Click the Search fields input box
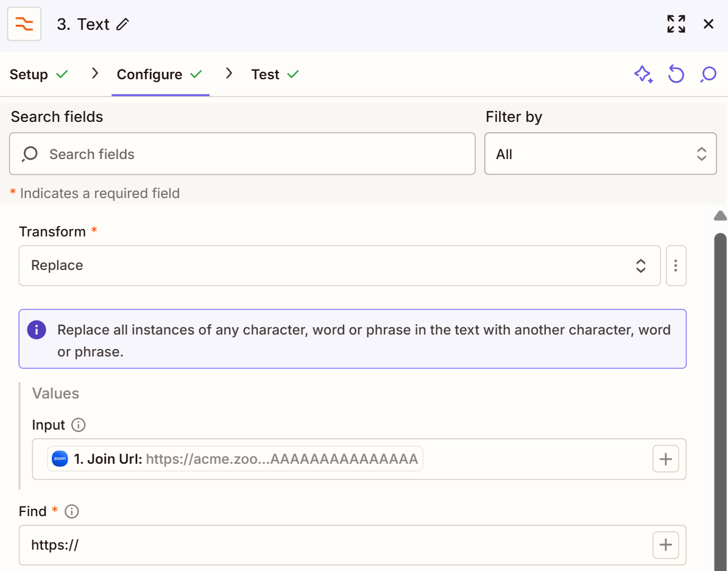The width and height of the screenshot is (728, 571). pyautogui.click(x=250, y=154)
